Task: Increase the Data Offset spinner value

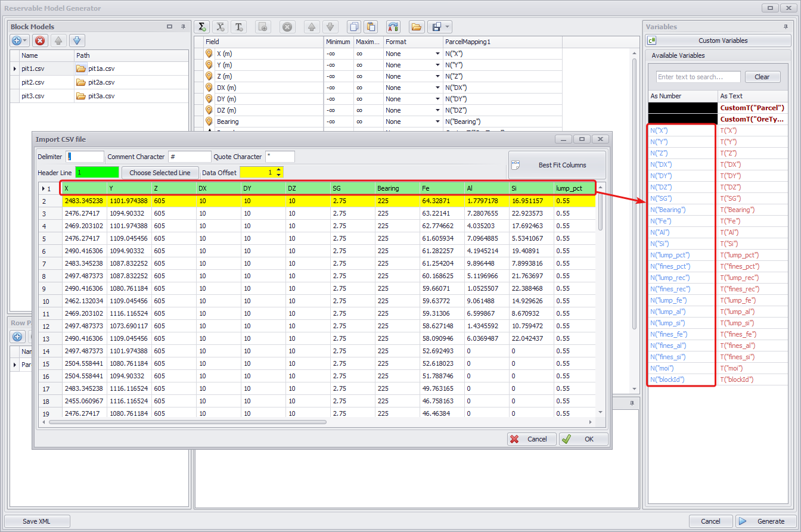Action: (279, 170)
